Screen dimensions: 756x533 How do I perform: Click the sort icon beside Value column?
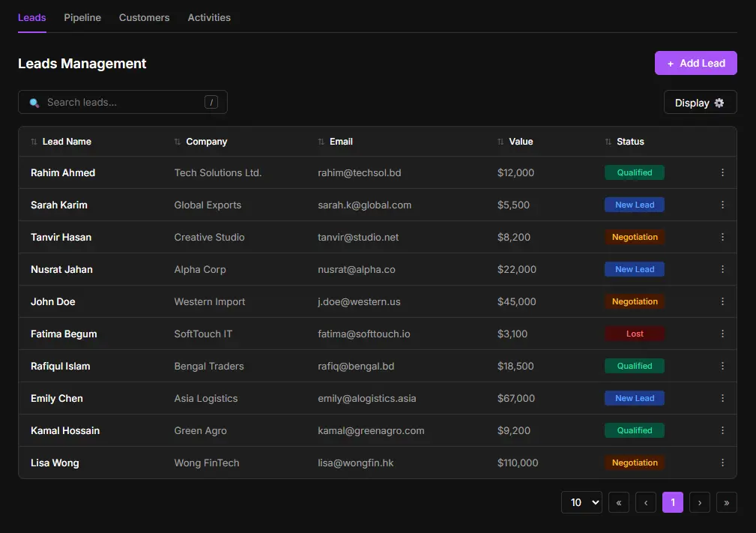point(500,141)
